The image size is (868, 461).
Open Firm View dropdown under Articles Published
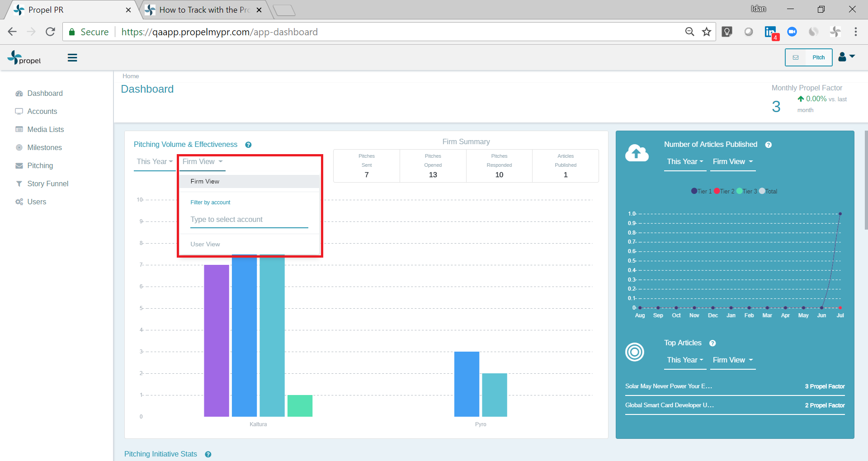pyautogui.click(x=733, y=162)
